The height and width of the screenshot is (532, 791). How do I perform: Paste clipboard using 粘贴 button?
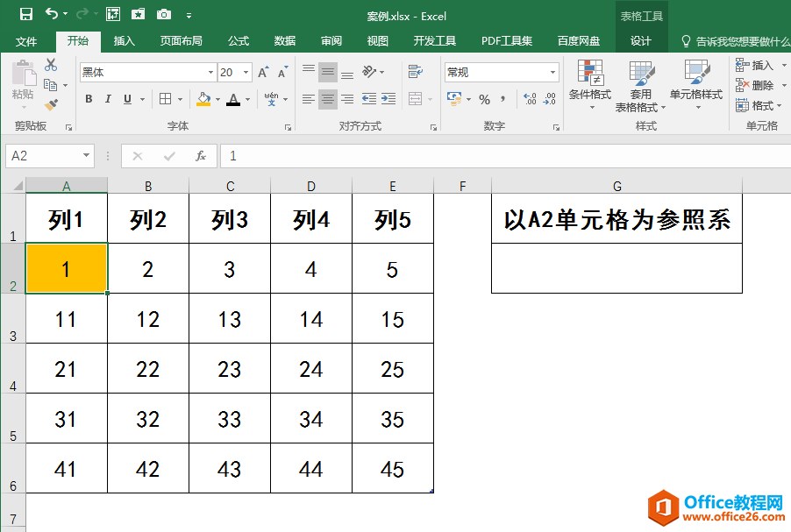[23, 81]
